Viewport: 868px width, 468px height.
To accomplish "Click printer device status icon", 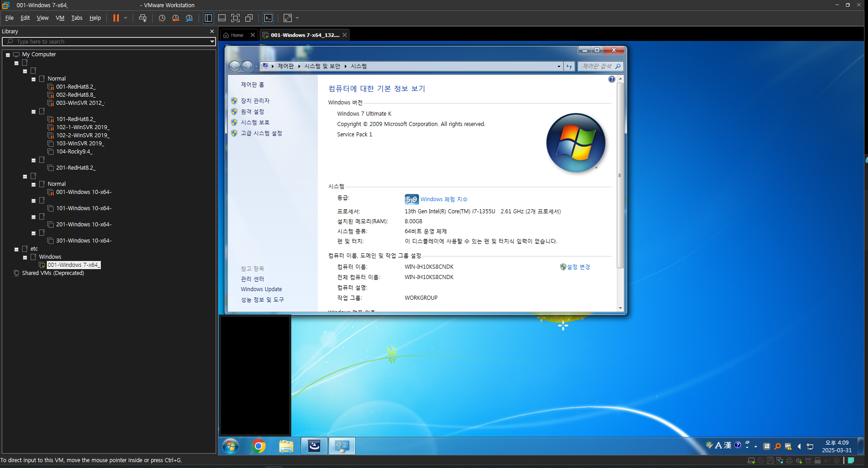I will point(789,461).
